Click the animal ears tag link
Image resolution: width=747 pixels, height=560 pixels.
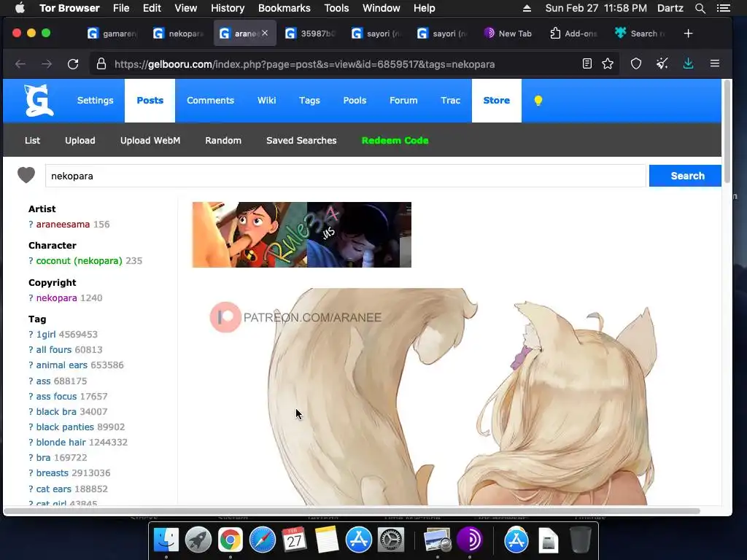pos(62,365)
